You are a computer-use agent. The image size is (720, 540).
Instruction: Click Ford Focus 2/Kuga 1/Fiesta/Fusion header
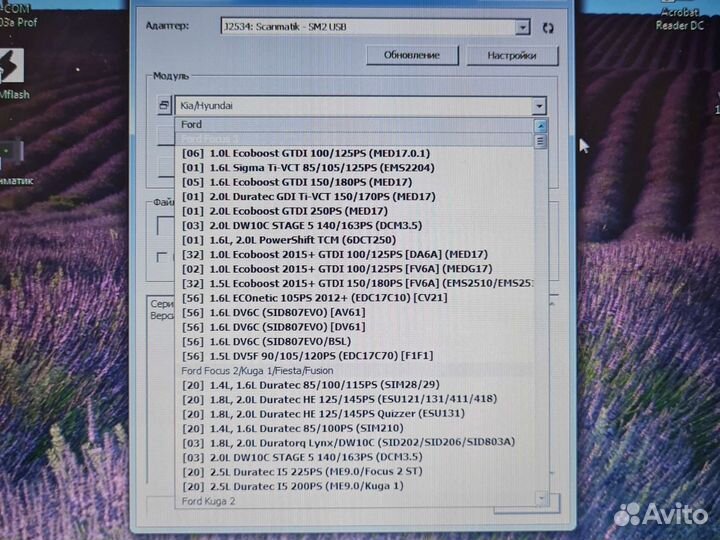tap(354, 371)
